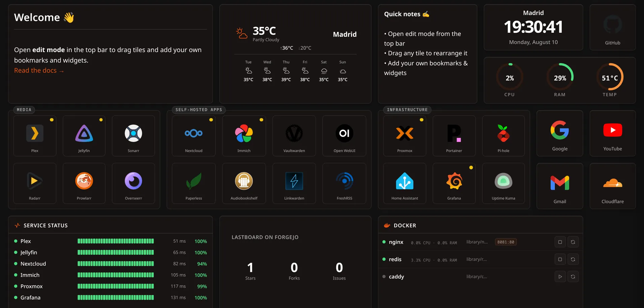Open the Paperless tile

tap(194, 183)
